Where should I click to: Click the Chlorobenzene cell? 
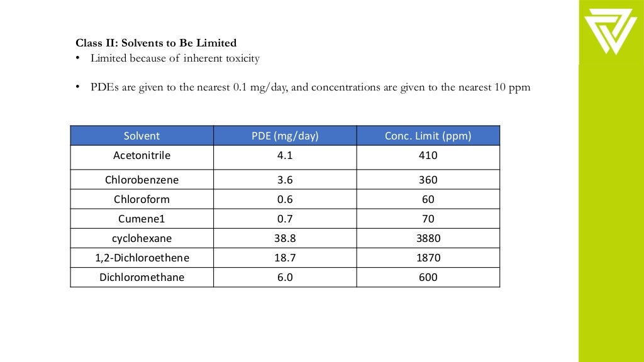point(142,179)
